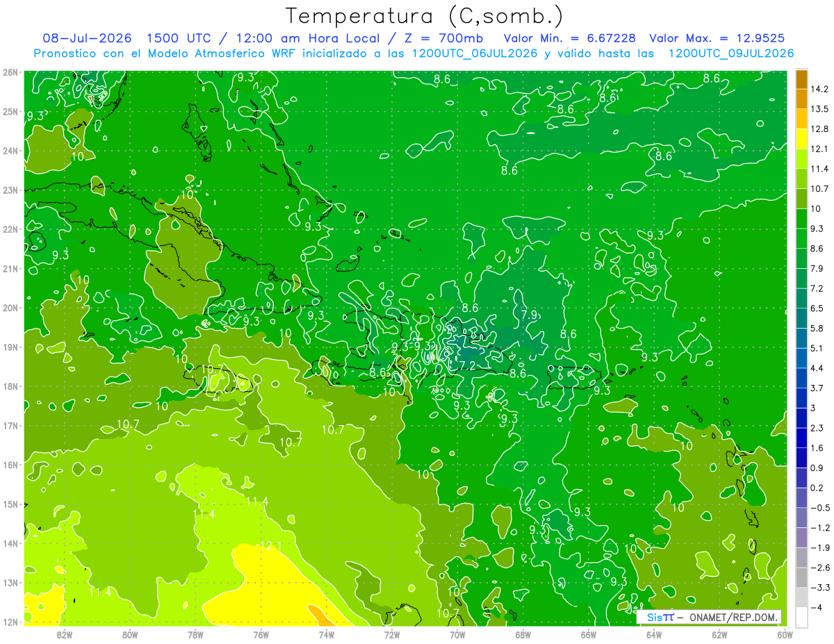Screen dimensions: 834x644
Task: Click the 'Temperatura (C,somb.)' title
Action: (424, 16)
